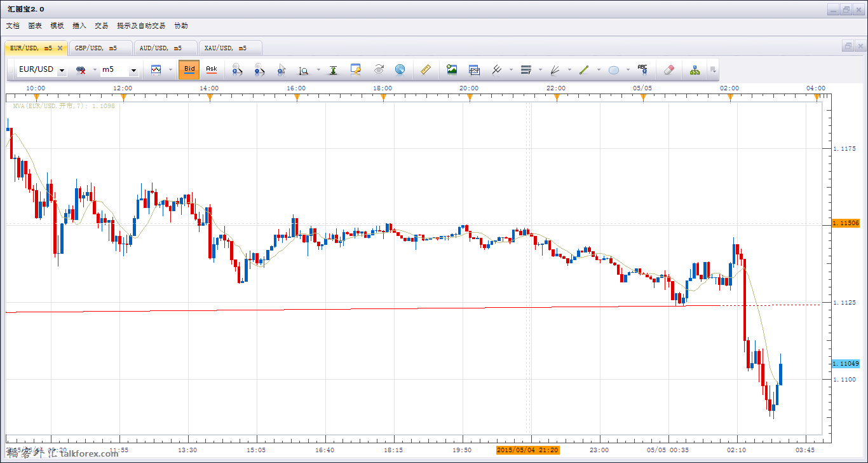
Task: Expand the ellipse shape dropdown arrow
Action: [628, 70]
